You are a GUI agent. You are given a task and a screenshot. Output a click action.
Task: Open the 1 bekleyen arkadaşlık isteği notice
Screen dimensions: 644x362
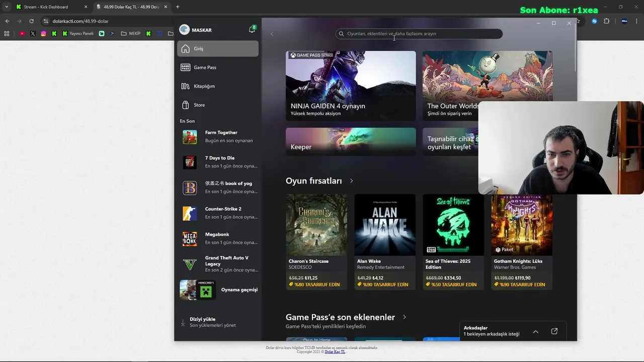(x=491, y=334)
